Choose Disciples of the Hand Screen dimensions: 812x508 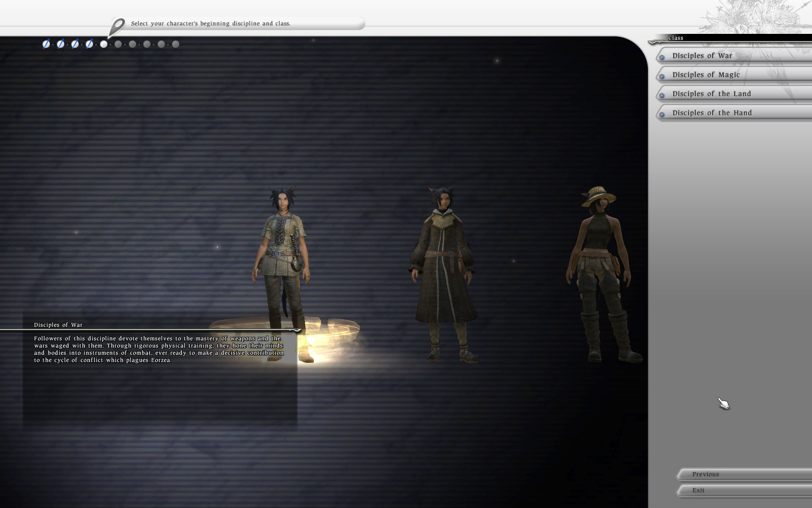pyautogui.click(x=734, y=113)
